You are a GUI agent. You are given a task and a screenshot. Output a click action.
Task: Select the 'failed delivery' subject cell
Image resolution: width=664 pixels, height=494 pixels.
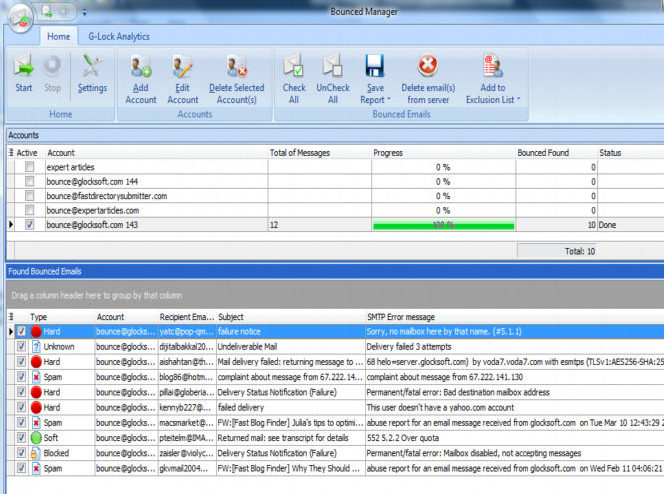tap(290, 408)
